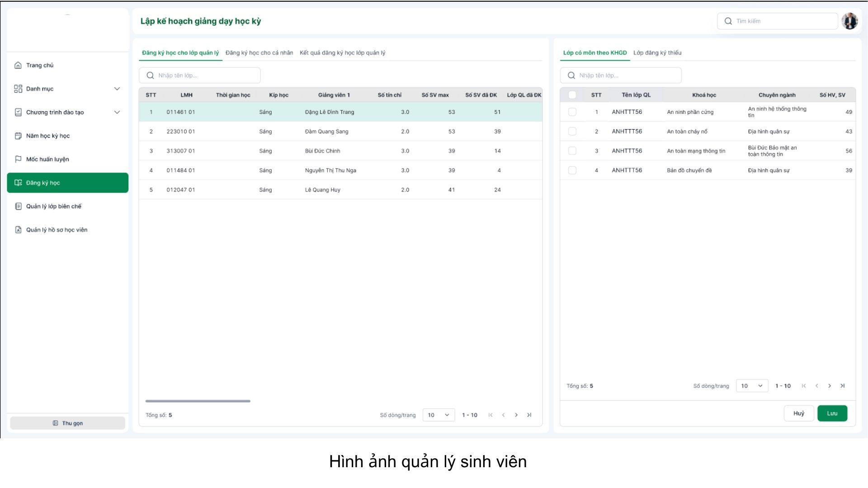Click the Trang chủ home icon
Screen dimensions: 868x488
tap(18, 66)
